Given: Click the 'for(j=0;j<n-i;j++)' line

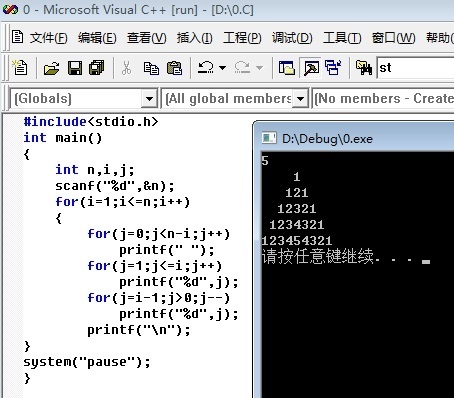Looking at the screenshot, I should (159, 234).
